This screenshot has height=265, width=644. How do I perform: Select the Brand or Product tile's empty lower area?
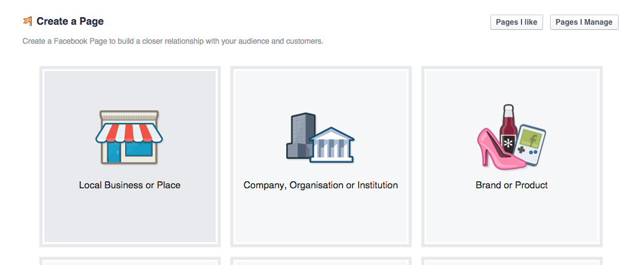pos(512,217)
